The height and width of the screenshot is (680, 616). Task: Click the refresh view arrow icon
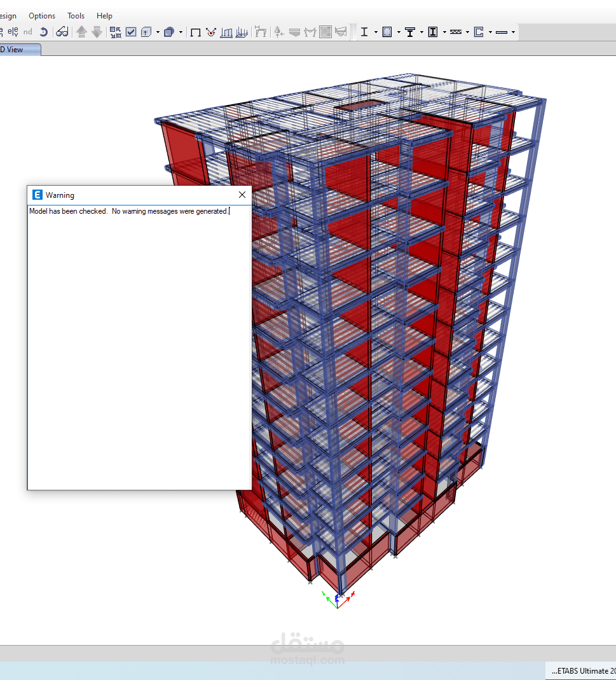click(x=43, y=32)
